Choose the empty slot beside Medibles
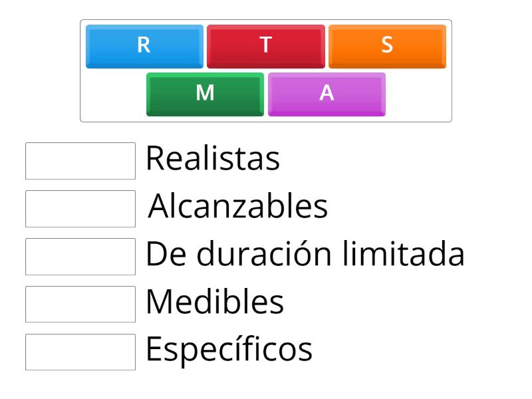The width and height of the screenshot is (532, 399). (80, 305)
